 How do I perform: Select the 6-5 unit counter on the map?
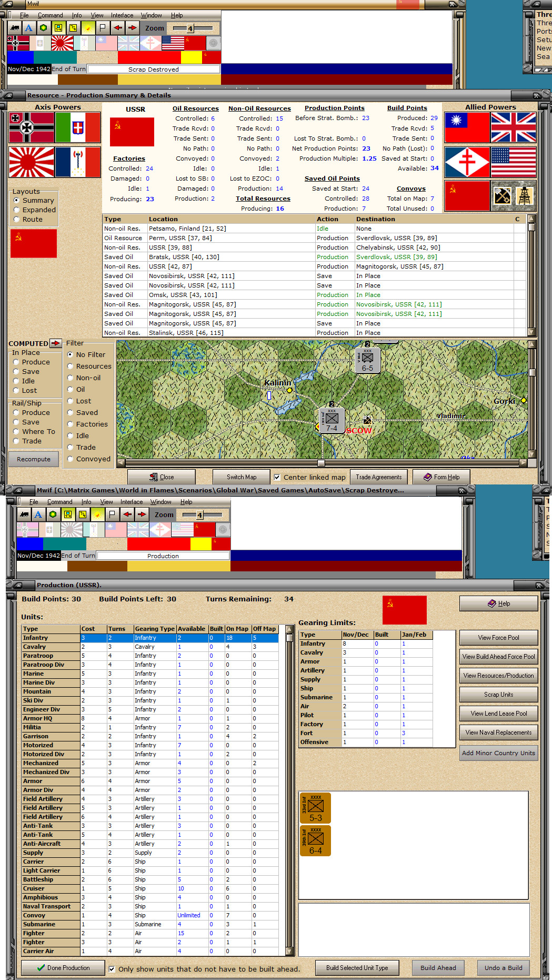[x=367, y=360]
